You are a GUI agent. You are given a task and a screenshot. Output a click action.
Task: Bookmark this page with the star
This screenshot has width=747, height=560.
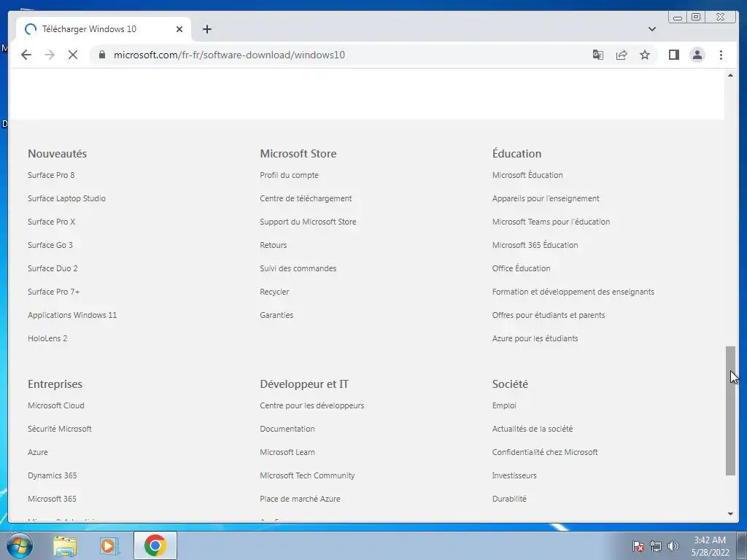tap(645, 55)
